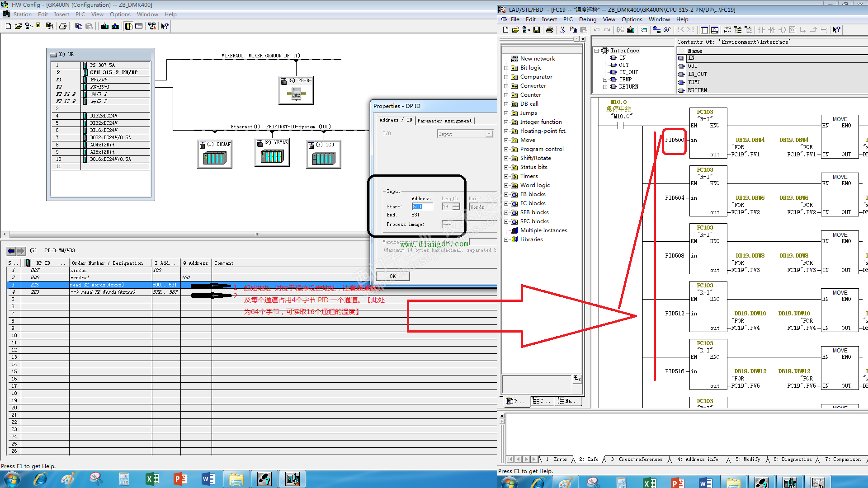Click Monitor glasses icon in LAD toolbar
The width and height of the screenshot is (868, 488).
tap(667, 30)
